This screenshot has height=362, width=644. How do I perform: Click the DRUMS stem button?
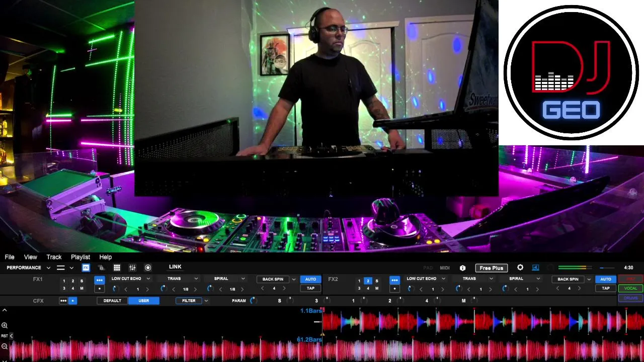coord(631,298)
